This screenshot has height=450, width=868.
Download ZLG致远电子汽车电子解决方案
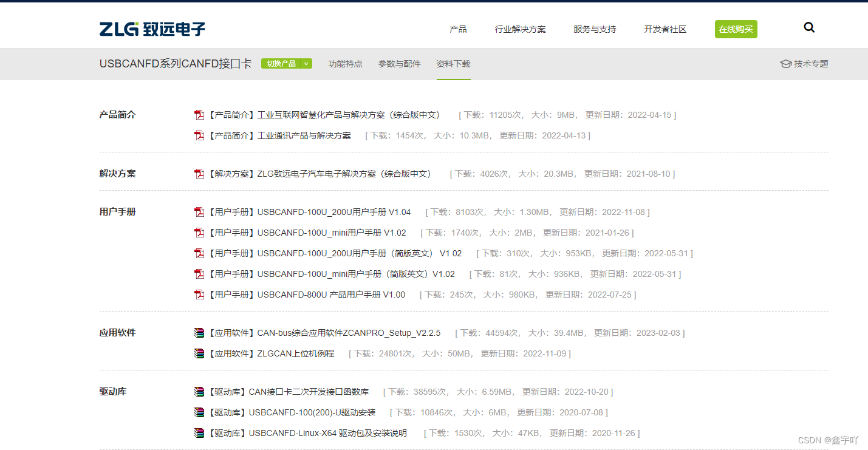pyautogui.click(x=319, y=174)
